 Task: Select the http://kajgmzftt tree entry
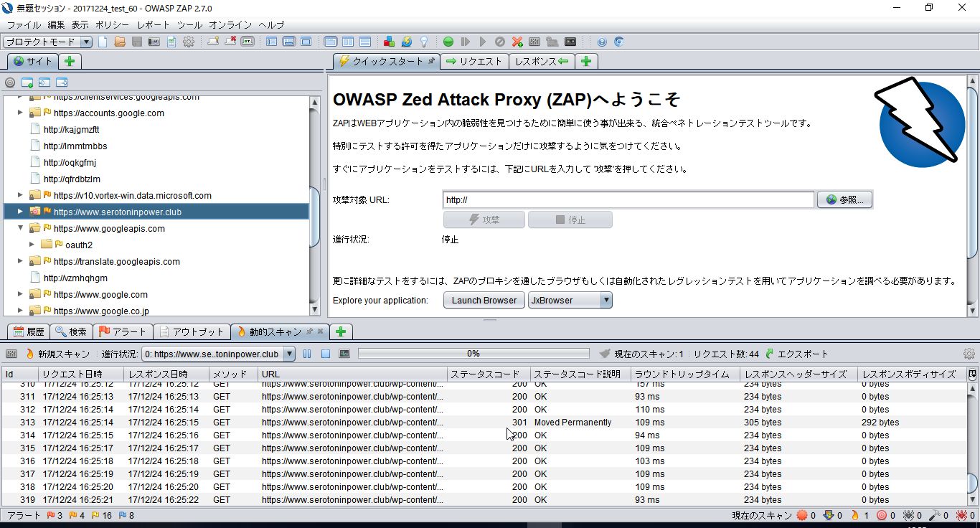point(71,130)
